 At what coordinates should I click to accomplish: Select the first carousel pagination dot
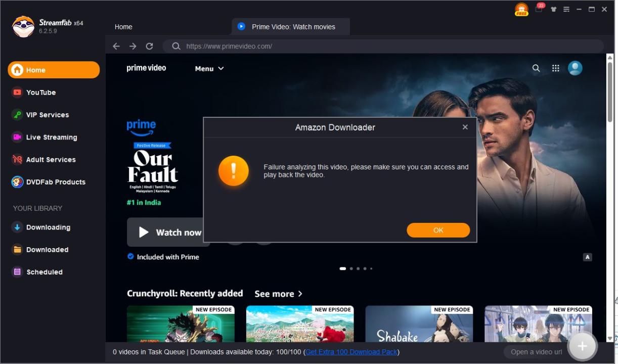[342, 268]
